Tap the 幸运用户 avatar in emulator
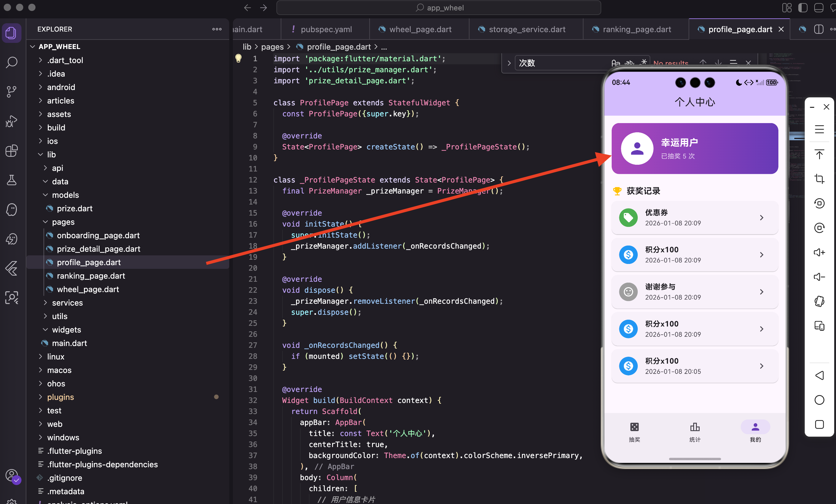The height and width of the screenshot is (504, 836). click(x=637, y=149)
